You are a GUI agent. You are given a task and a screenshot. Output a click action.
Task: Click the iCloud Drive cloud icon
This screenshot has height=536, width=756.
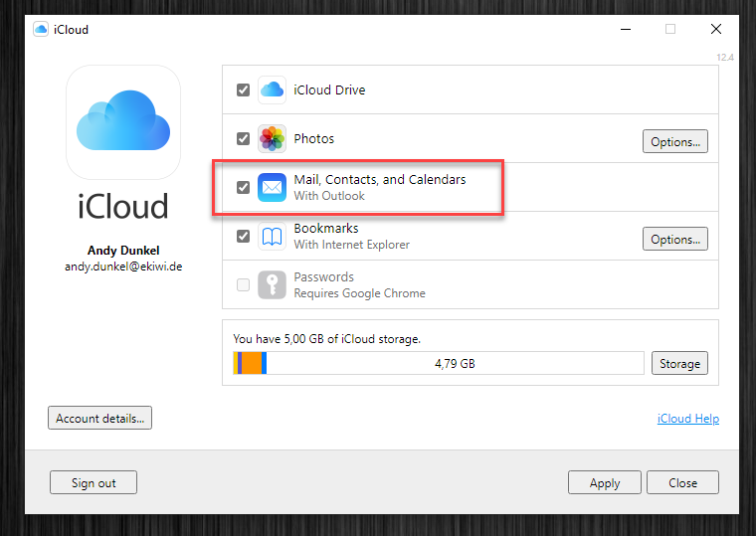point(272,90)
